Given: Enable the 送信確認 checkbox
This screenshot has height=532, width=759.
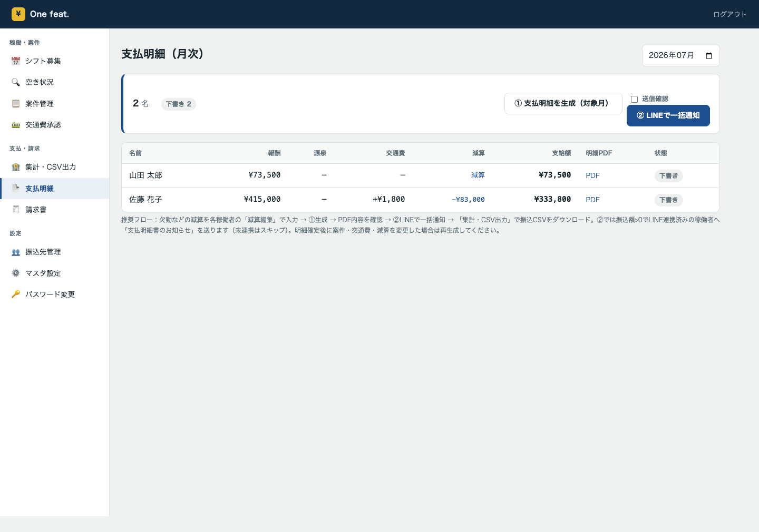Looking at the screenshot, I should (635, 99).
